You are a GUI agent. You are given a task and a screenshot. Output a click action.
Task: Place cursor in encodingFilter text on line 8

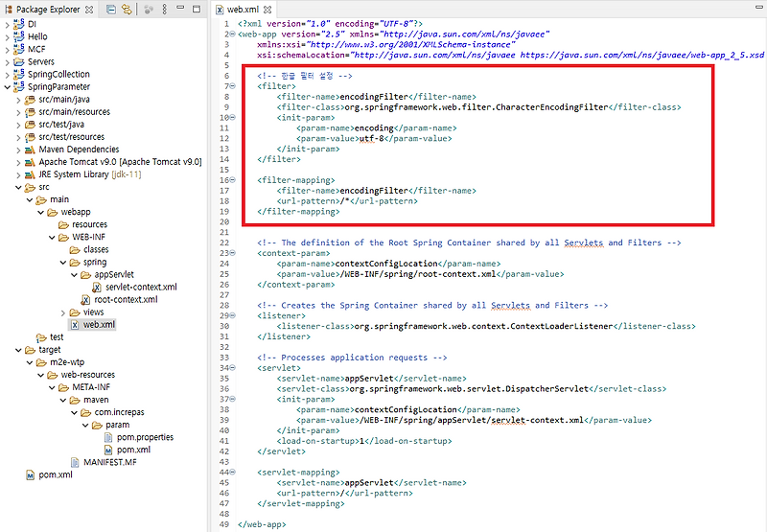[x=374, y=97]
